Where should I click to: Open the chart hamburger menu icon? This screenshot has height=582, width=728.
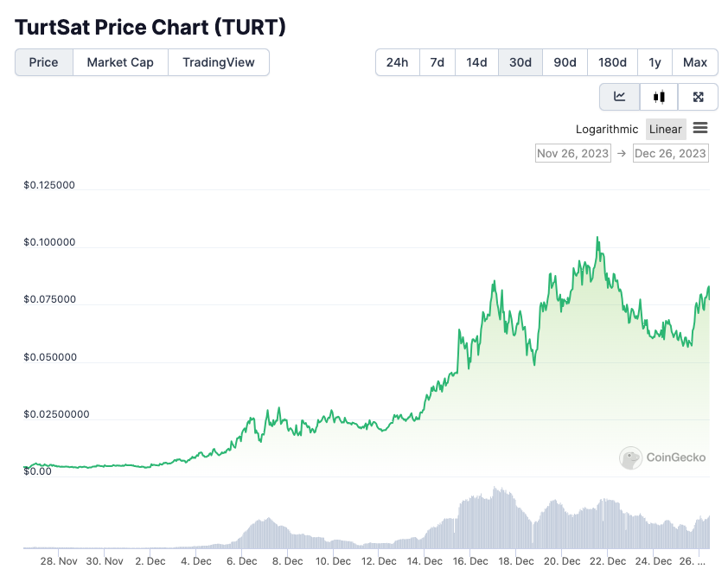[x=700, y=128]
